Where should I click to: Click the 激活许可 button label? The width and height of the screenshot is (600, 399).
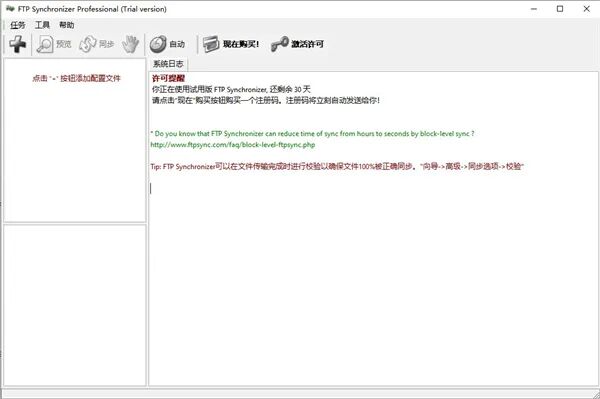point(307,44)
